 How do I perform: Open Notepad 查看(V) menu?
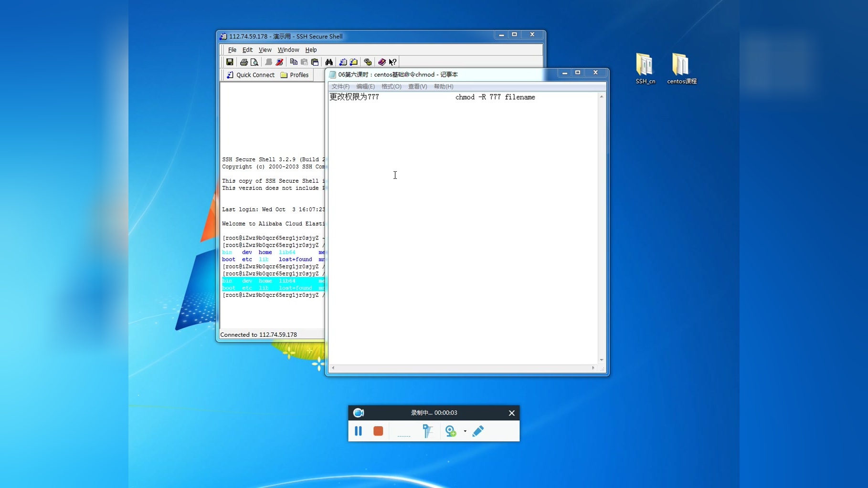coord(417,86)
